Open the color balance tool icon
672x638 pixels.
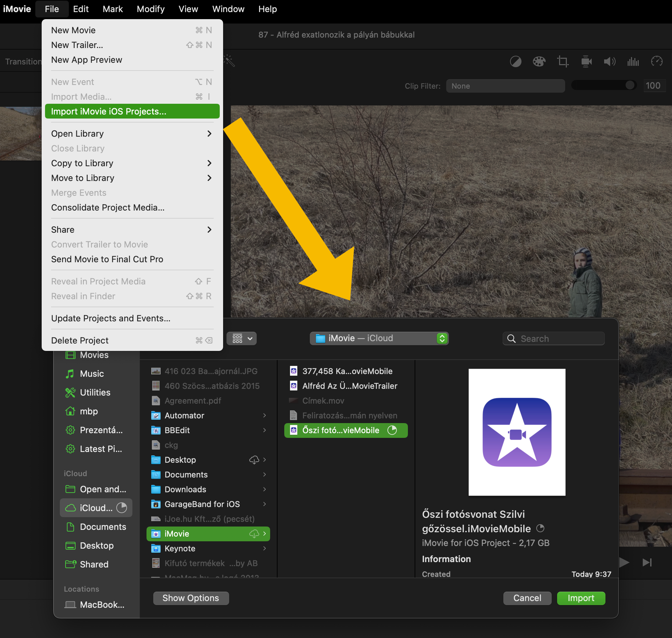click(515, 61)
